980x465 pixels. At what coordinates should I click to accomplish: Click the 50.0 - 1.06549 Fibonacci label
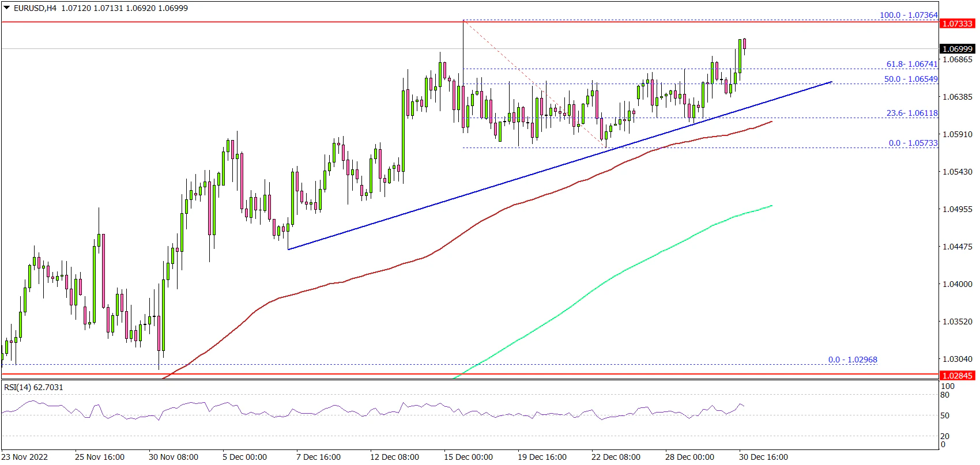pyautogui.click(x=910, y=79)
